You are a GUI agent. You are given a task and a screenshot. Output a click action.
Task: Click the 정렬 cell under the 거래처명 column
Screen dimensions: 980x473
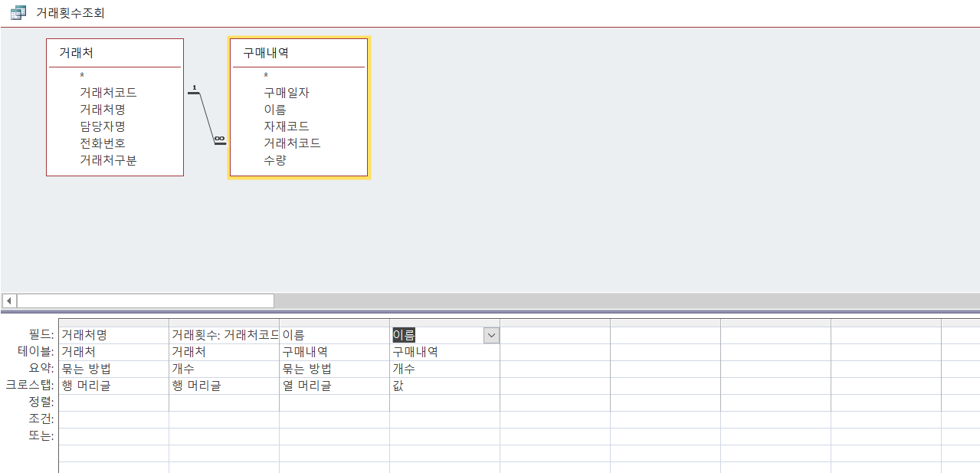coord(113,402)
